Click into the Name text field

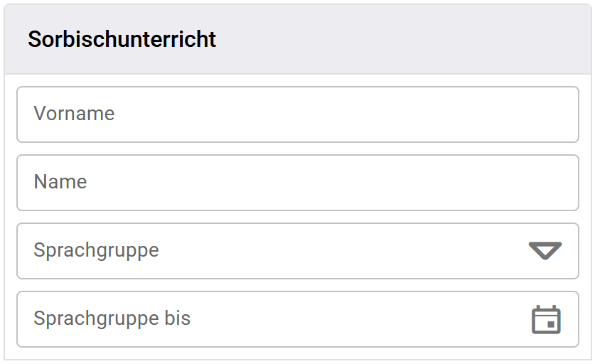[297, 183]
